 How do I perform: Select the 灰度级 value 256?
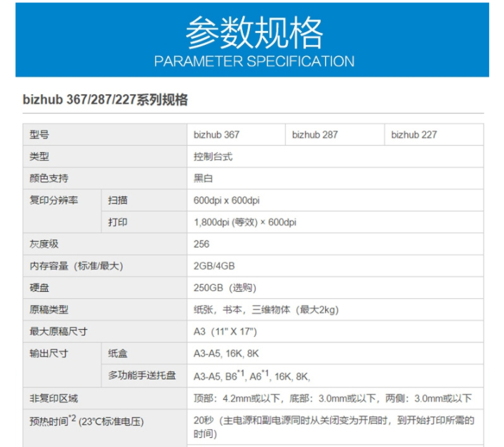pyautogui.click(x=201, y=244)
